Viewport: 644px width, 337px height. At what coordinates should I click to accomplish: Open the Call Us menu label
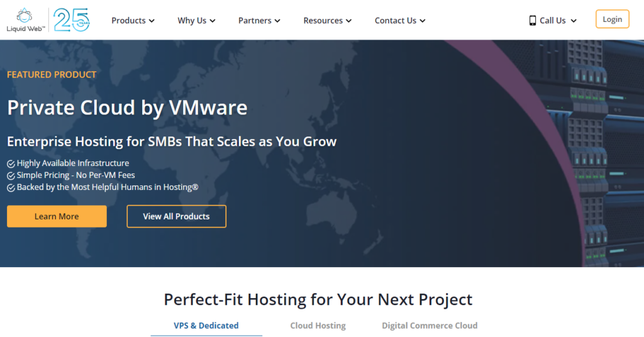[552, 21]
